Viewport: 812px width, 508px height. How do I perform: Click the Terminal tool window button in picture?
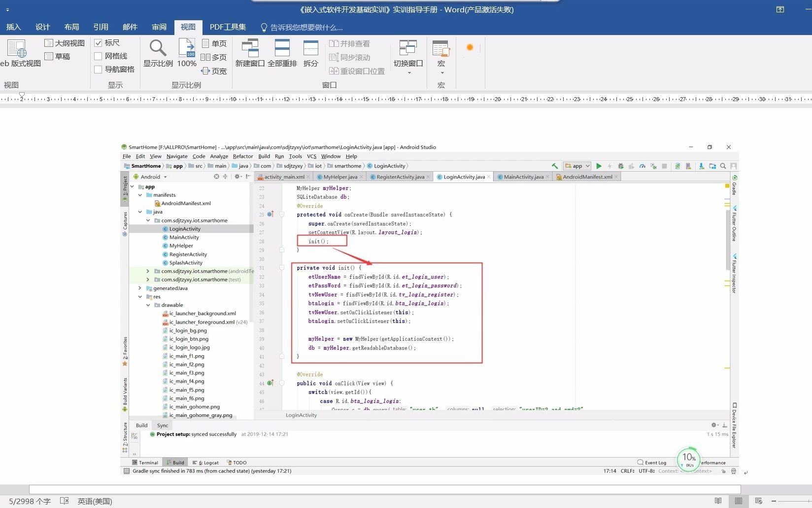[145, 463]
